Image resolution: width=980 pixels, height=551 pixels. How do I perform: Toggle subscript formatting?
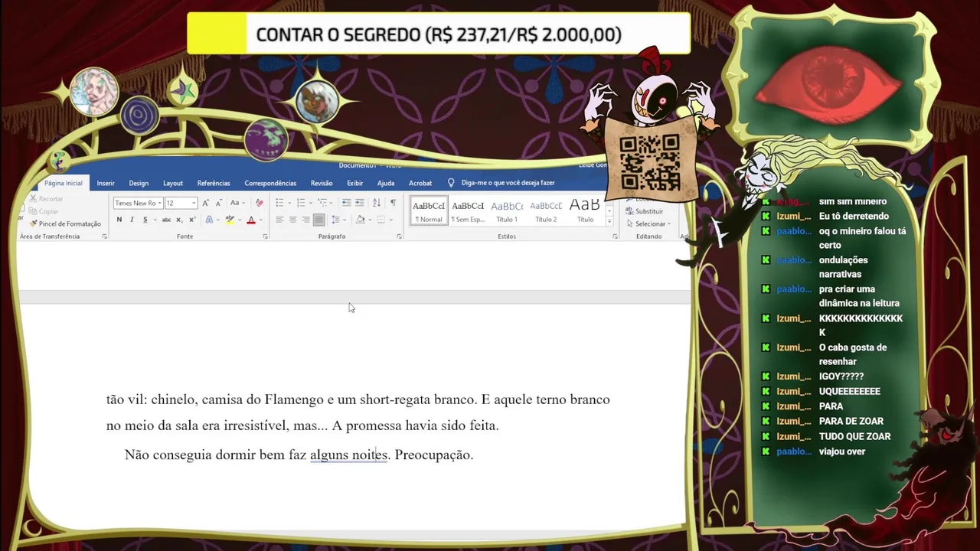(x=179, y=220)
